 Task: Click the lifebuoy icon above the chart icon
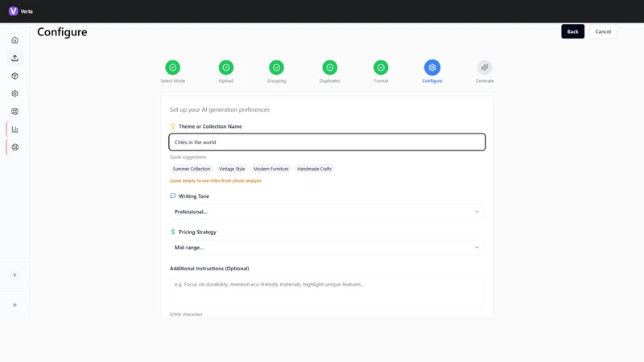[14, 112]
